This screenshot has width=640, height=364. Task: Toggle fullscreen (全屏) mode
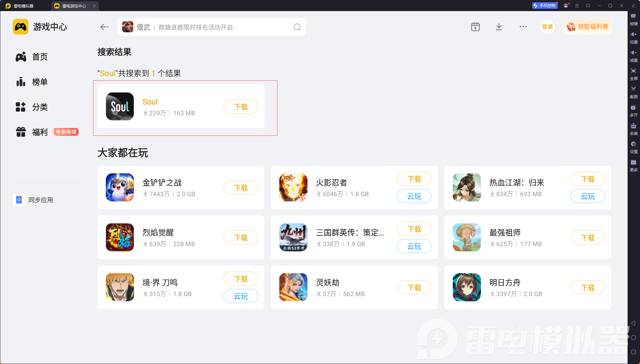pos(633,71)
